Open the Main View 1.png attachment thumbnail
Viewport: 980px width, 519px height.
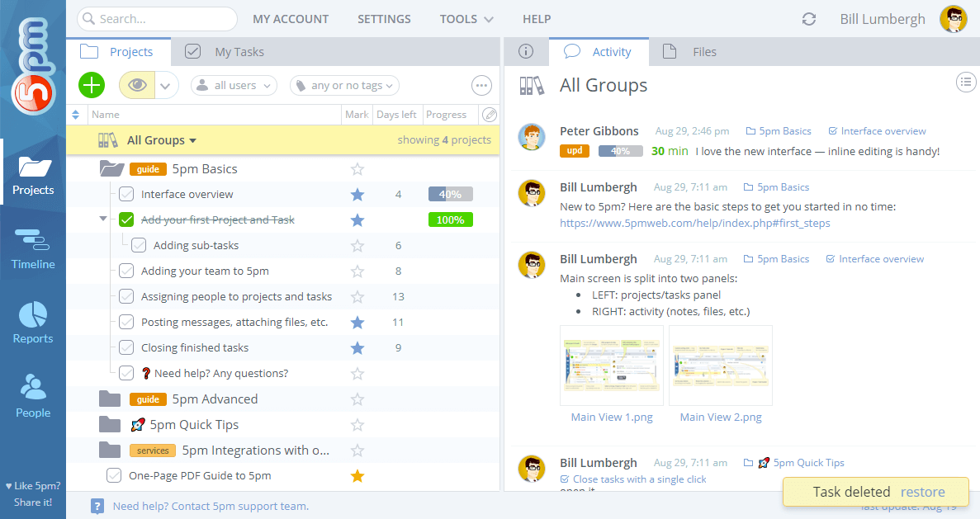[611, 364]
